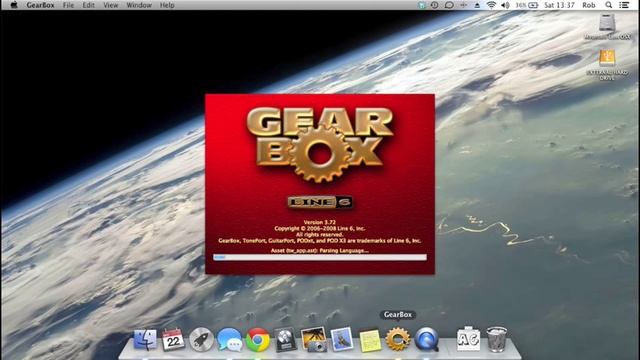640x360 pixels.
Task: Click the teal icon at left of status icons
Action: [422, 5]
